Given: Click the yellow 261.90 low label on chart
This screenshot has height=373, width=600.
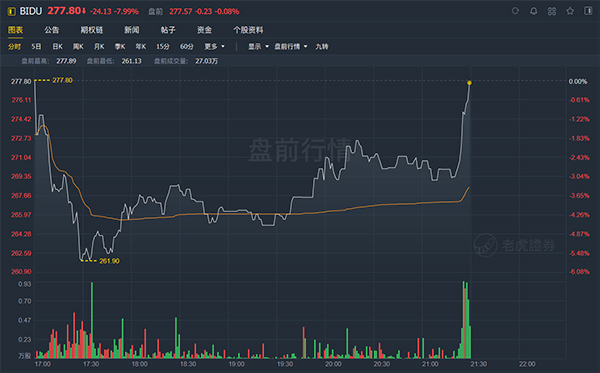Looking at the screenshot, I should [109, 261].
